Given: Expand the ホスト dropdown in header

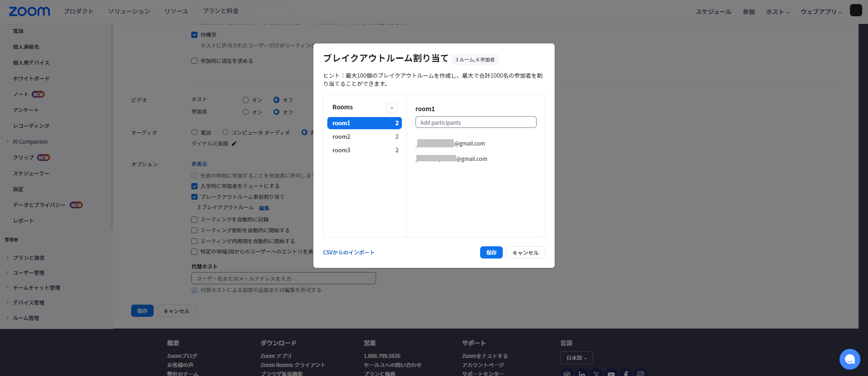Looking at the screenshot, I should pyautogui.click(x=777, y=12).
